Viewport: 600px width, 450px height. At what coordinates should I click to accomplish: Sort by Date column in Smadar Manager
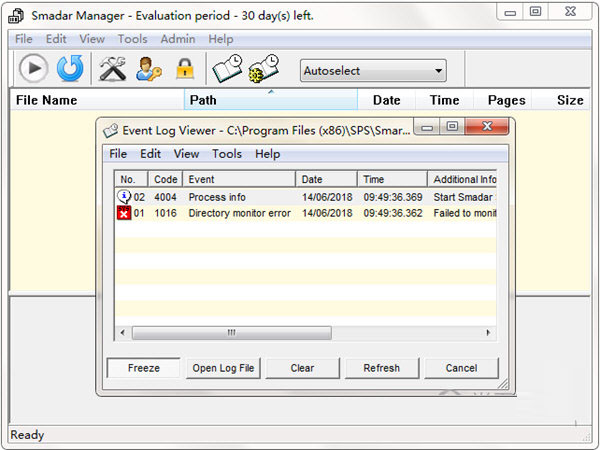point(386,100)
